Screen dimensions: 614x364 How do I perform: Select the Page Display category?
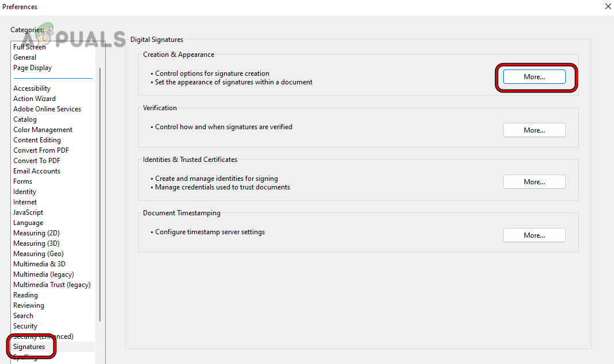pyautogui.click(x=32, y=67)
